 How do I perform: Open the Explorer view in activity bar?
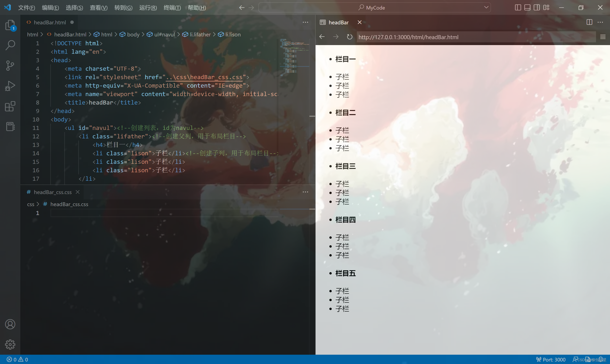tap(10, 25)
